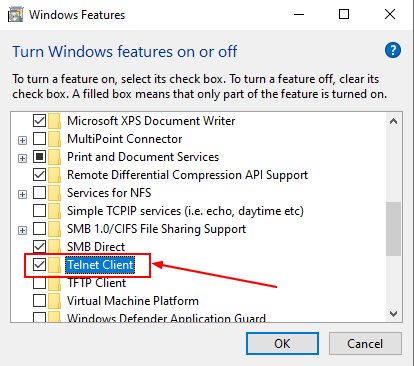Select Simple TCPIP services label
The image size is (414, 366).
coord(185,211)
